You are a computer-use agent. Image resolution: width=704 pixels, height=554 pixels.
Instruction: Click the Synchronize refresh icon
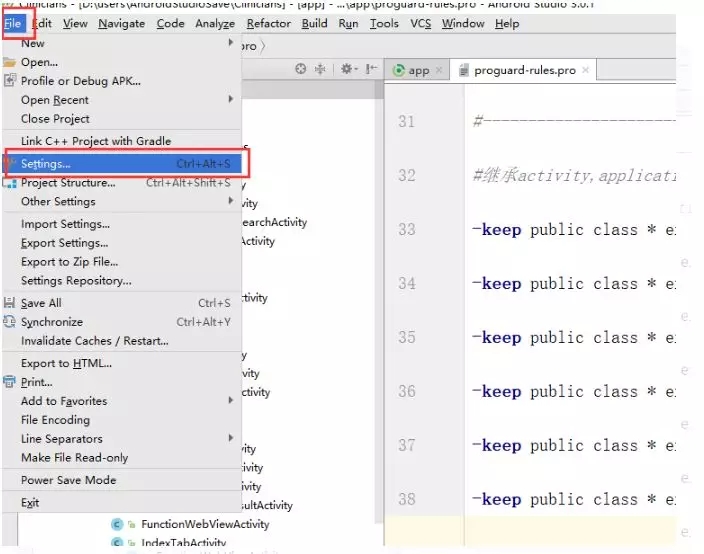11,322
